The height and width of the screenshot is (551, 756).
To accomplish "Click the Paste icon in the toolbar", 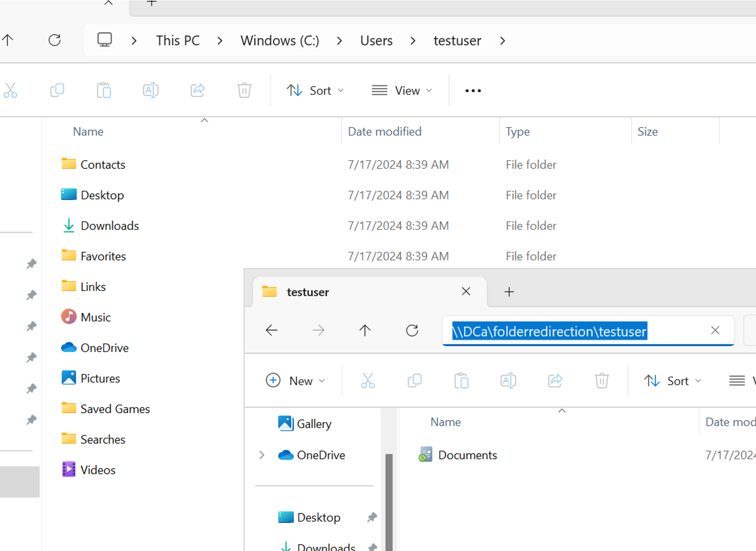I will tap(104, 90).
